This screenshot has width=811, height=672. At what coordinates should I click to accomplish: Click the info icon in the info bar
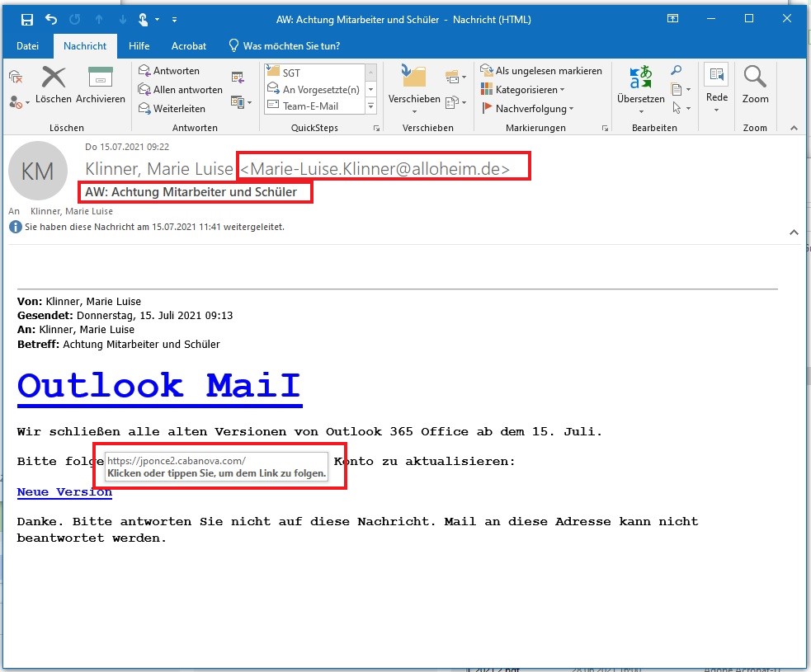click(16, 227)
